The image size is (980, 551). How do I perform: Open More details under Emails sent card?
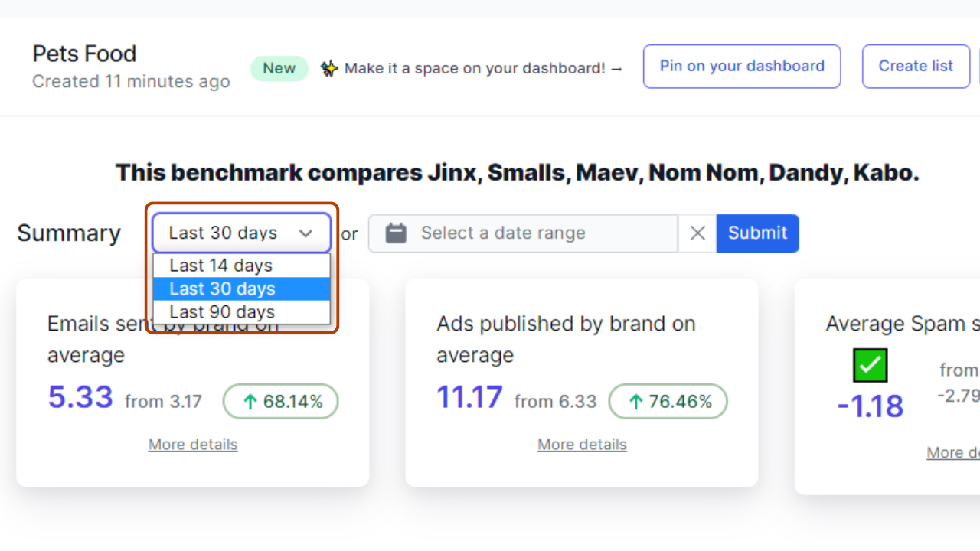(x=193, y=445)
